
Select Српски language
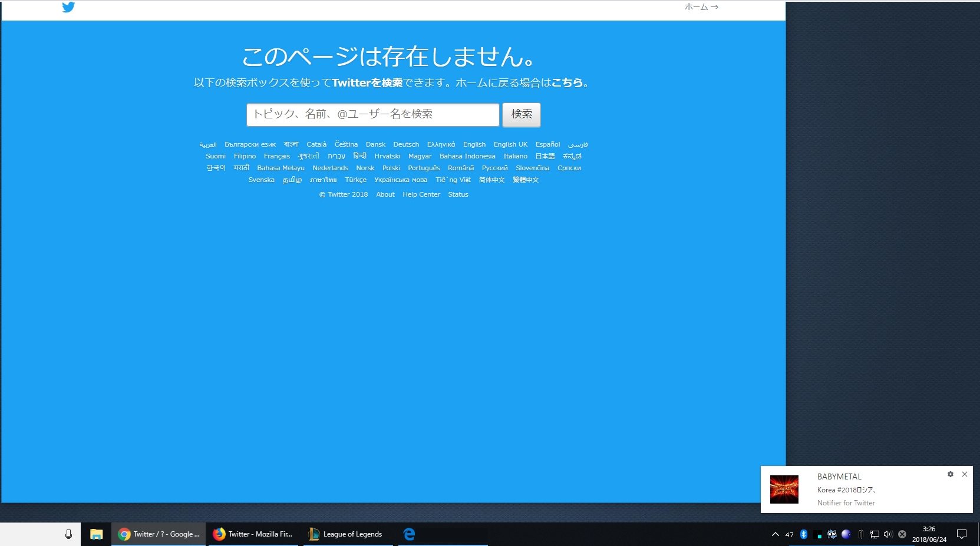point(569,168)
